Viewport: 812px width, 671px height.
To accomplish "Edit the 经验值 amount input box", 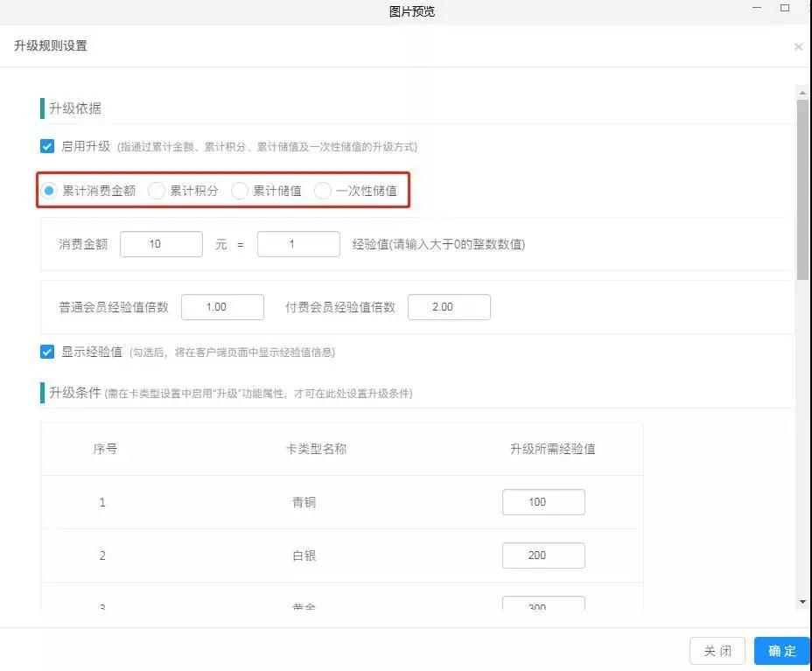I will pos(298,244).
